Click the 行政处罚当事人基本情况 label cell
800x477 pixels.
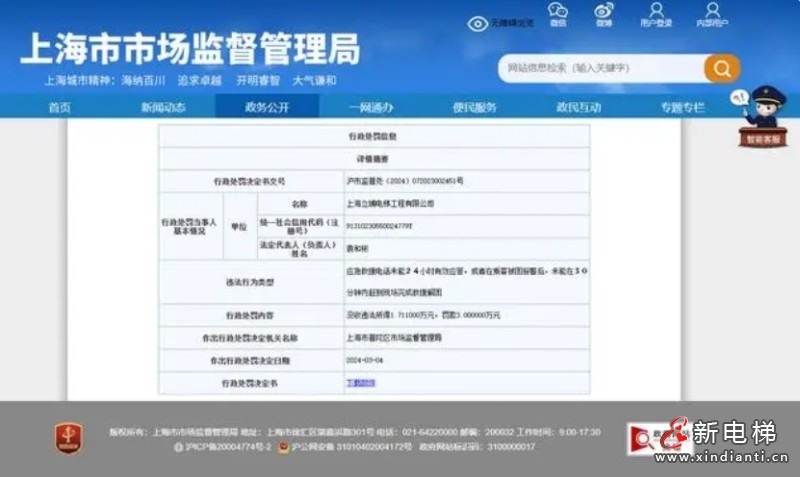tap(189, 227)
